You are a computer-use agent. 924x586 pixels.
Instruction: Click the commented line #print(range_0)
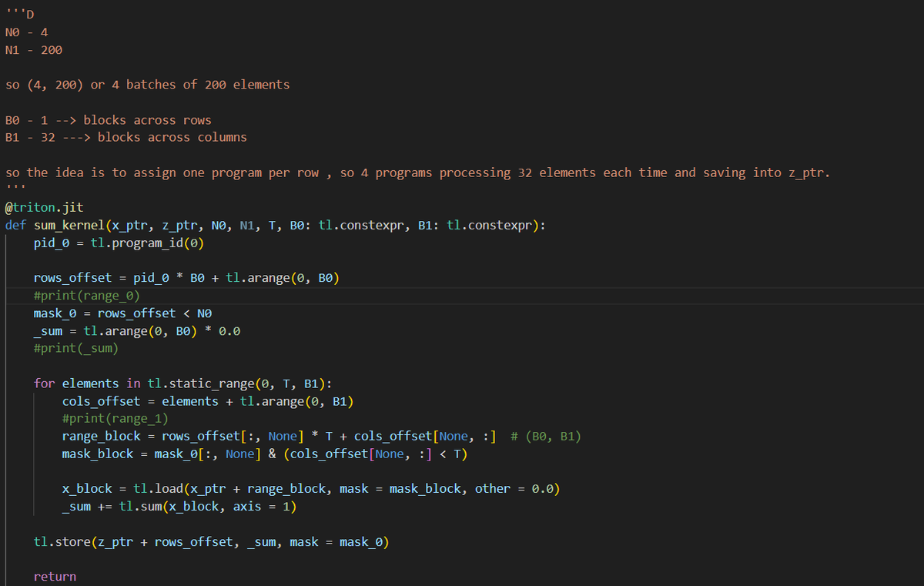[86, 295]
